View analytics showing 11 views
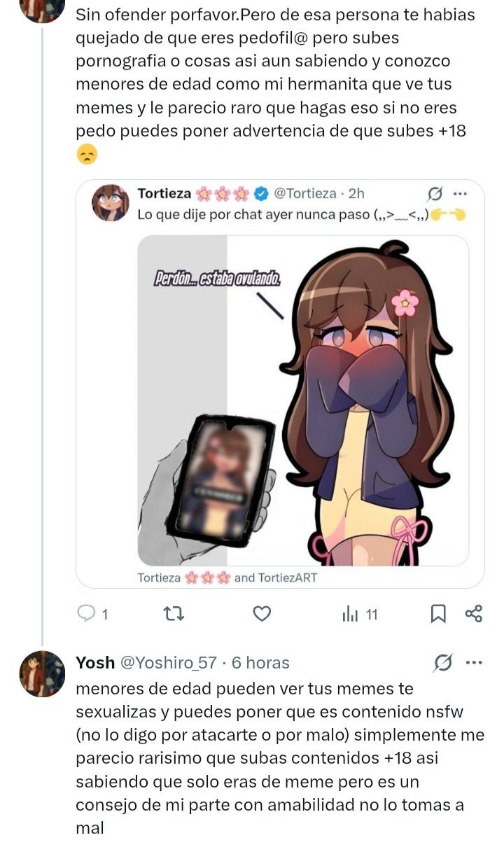504x847 pixels. tap(360, 614)
